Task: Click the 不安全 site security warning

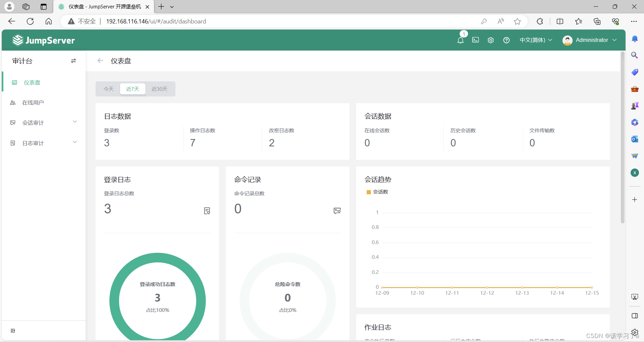Action: (x=82, y=21)
